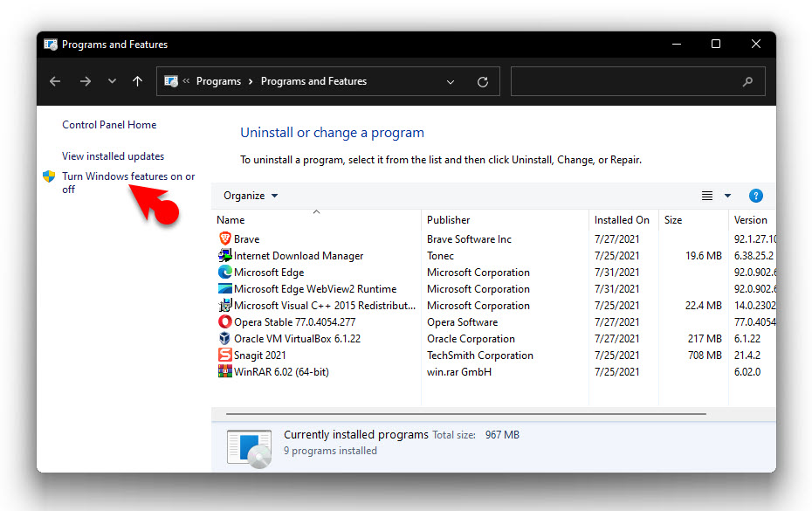Click publisher Brave Software Inc
Image resolution: width=812 pixels, height=511 pixels.
click(469, 239)
